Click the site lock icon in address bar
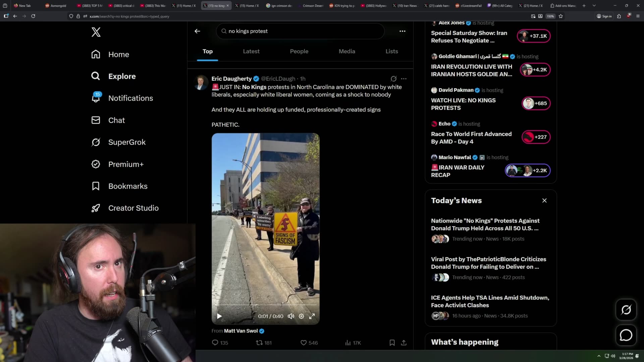 [78, 16]
